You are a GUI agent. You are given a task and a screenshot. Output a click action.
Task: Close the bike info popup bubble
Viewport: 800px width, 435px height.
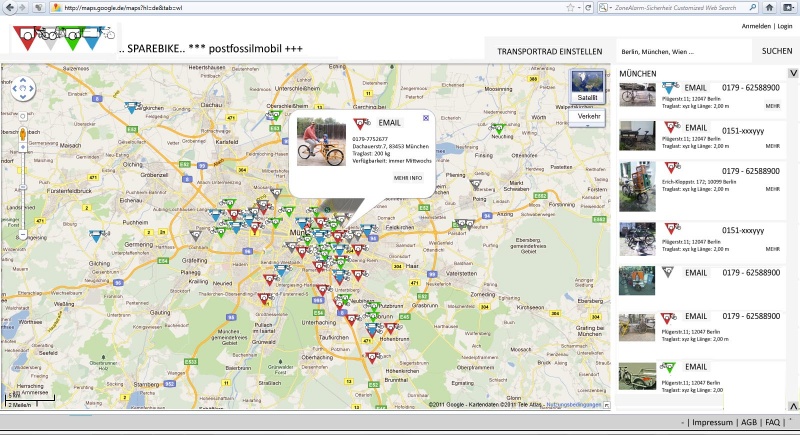coord(425,118)
